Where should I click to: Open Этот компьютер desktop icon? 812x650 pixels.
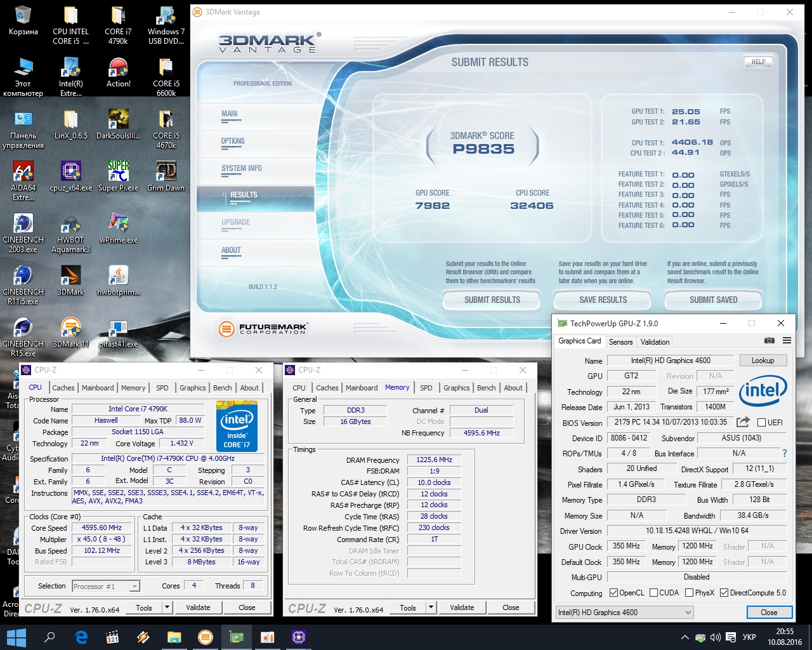click(x=23, y=77)
